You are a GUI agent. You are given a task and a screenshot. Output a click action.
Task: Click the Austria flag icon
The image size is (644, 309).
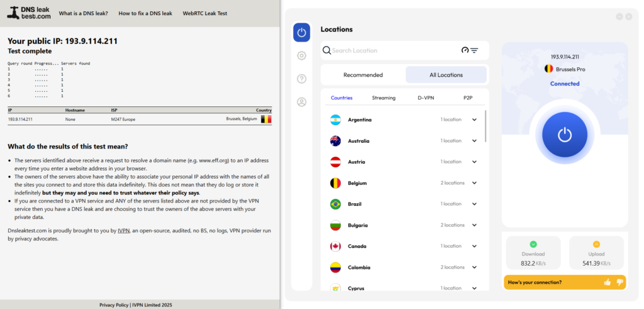(x=336, y=162)
